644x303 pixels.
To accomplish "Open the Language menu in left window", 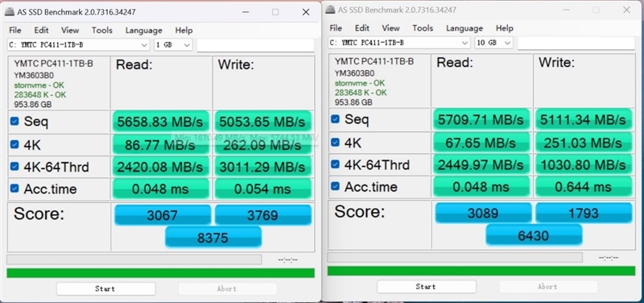I will click(144, 30).
